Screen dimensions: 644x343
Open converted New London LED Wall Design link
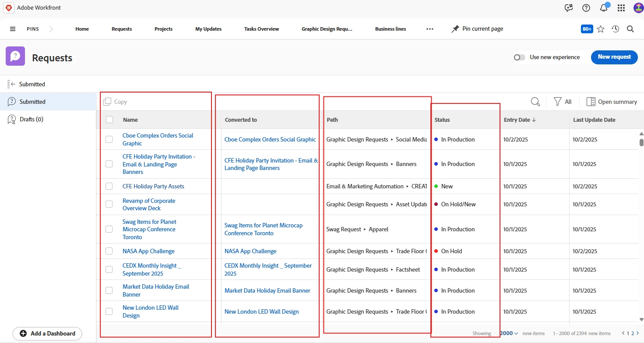tap(261, 311)
